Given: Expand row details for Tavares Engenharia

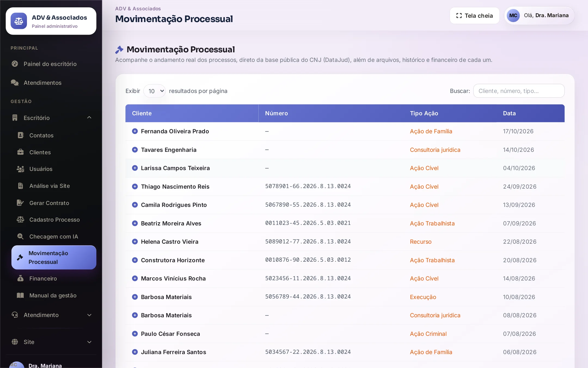Looking at the screenshot, I should (x=135, y=150).
